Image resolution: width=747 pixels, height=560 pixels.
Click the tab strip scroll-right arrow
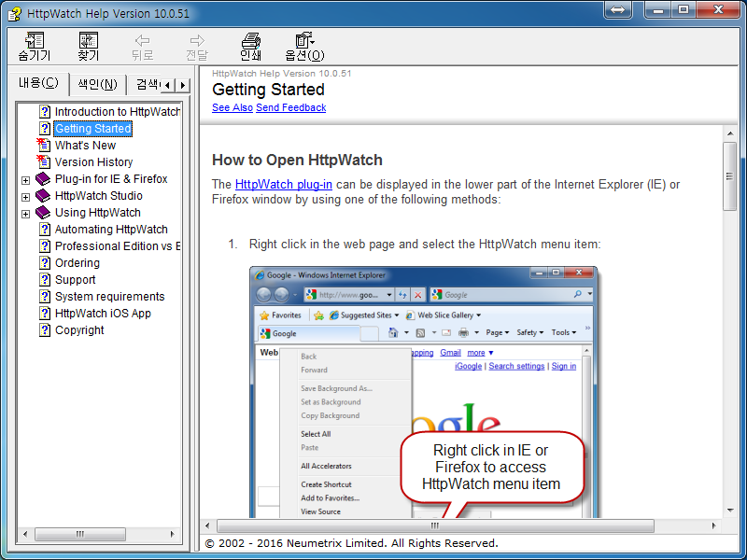click(183, 85)
